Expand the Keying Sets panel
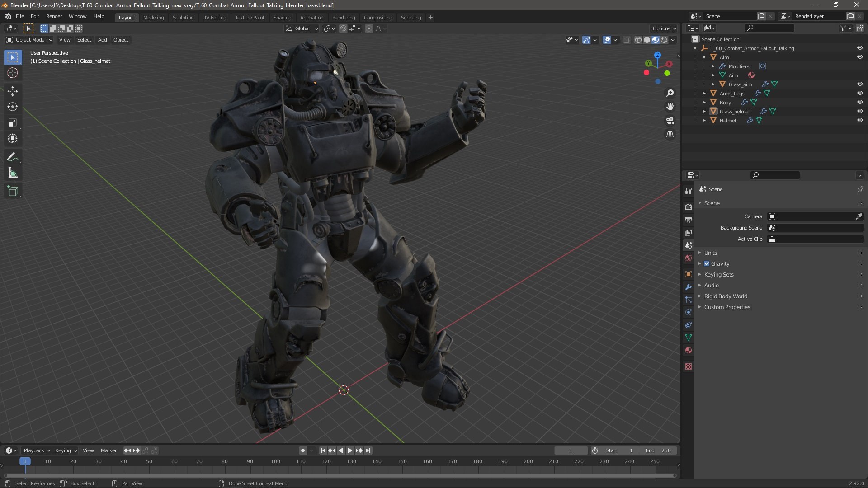This screenshot has height=488, width=868. tap(719, 274)
